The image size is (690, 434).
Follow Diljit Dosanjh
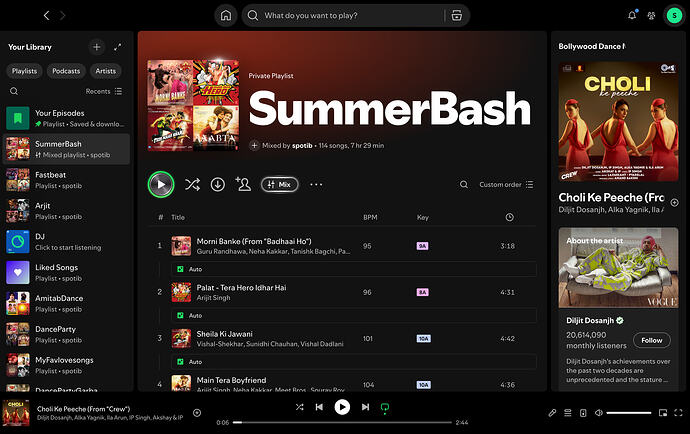pos(652,340)
